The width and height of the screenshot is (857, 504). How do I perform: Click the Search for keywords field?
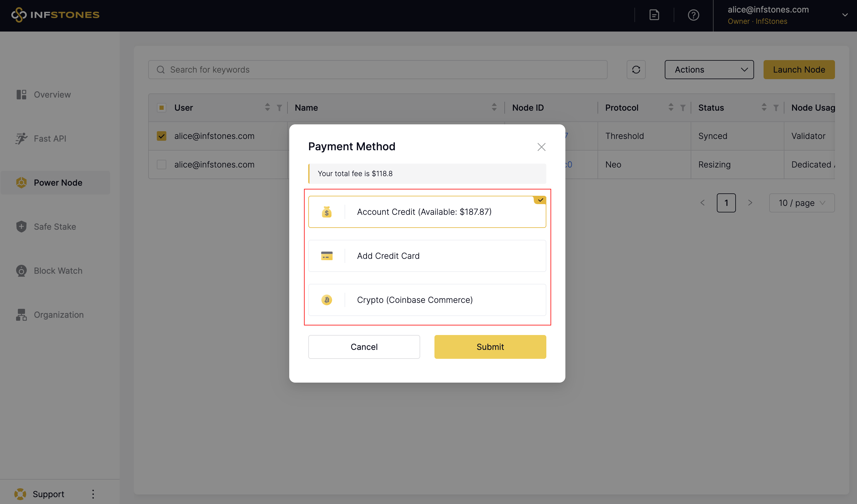click(378, 70)
